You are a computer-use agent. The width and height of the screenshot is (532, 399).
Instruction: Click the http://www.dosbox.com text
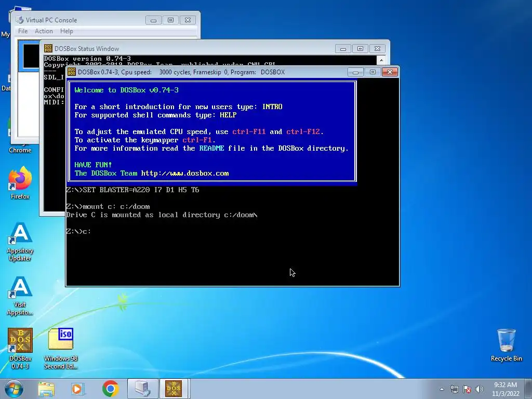185,174
